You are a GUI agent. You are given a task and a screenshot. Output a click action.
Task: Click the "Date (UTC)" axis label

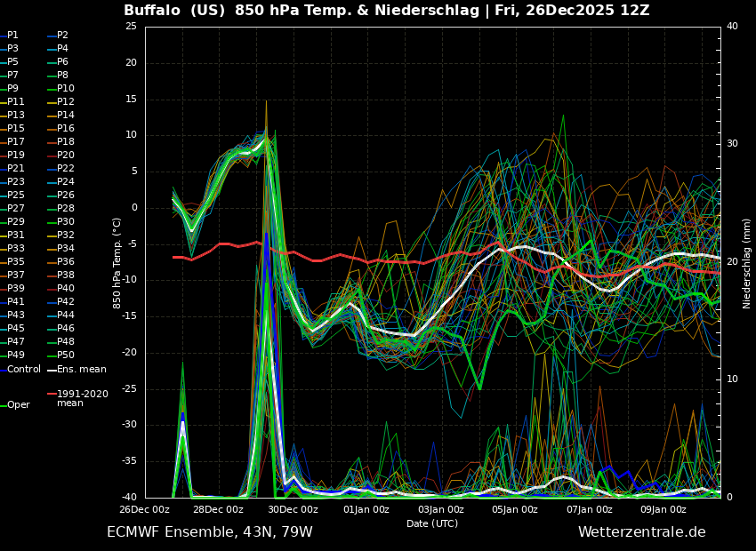coord(432,523)
